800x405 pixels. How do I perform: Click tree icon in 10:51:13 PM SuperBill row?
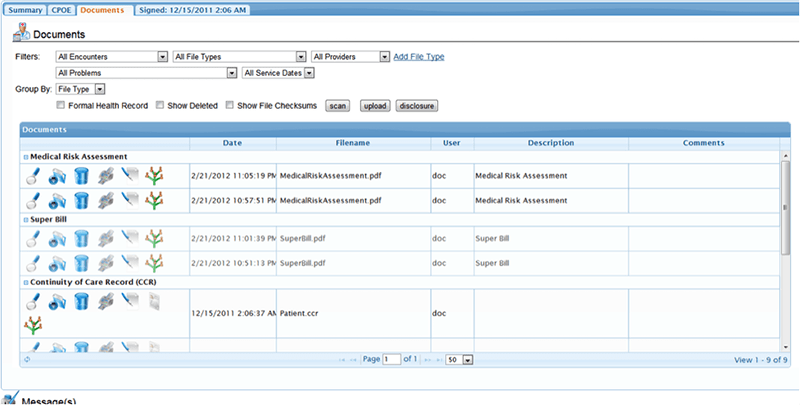pyautogui.click(x=154, y=263)
